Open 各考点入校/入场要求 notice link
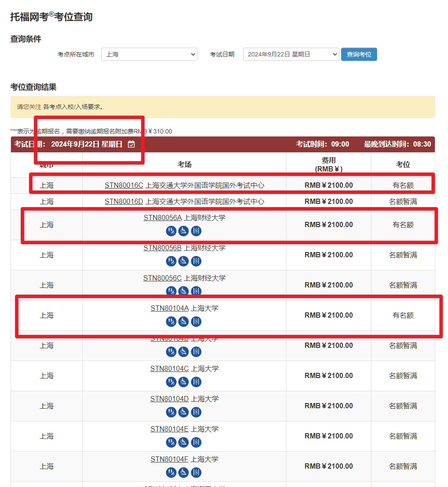This screenshot has width=448, height=487. [73, 107]
